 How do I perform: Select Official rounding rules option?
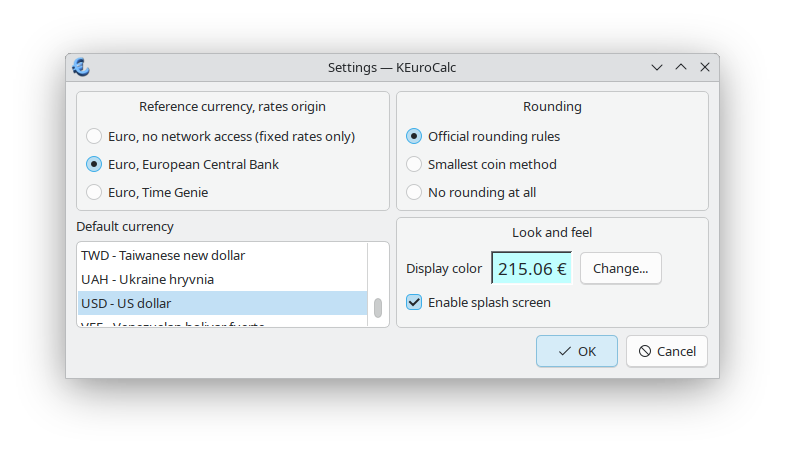(x=414, y=136)
